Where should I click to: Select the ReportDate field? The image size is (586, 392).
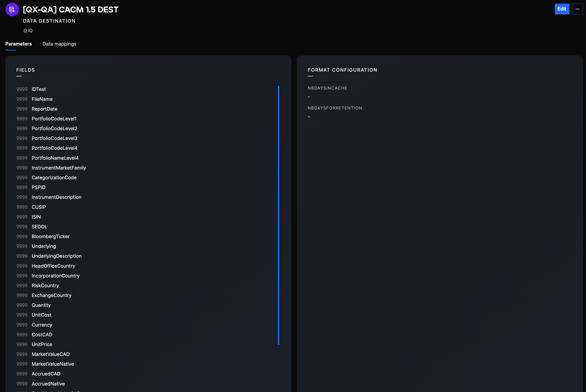point(44,109)
